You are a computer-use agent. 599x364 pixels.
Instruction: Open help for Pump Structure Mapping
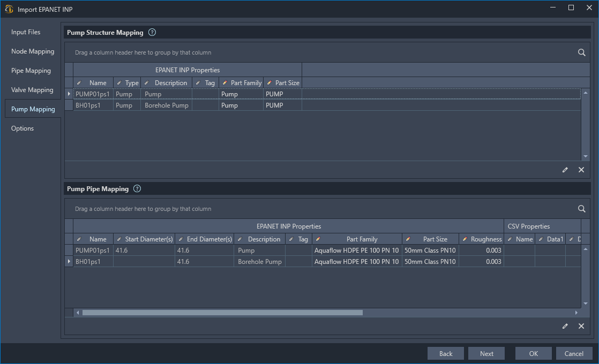coord(152,33)
